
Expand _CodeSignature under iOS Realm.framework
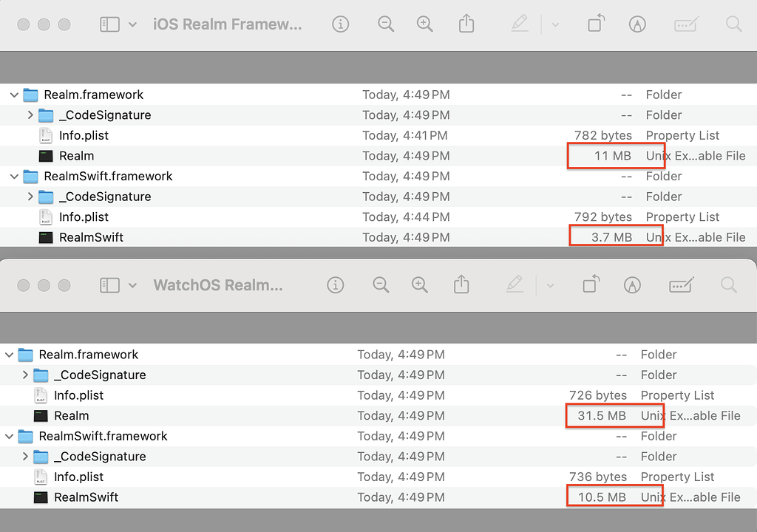[30, 115]
